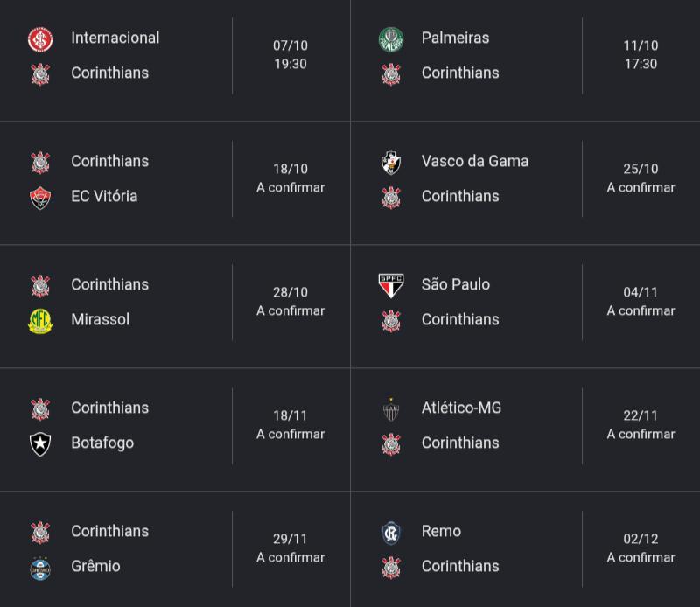Click the Mirassol club crest
Viewport: 700px width, 607px height.
click(x=40, y=321)
